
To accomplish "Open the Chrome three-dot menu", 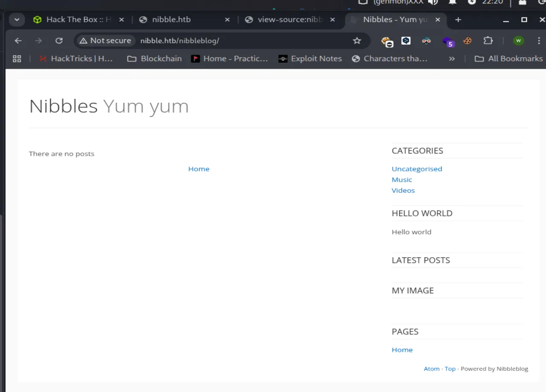I will 539,41.
